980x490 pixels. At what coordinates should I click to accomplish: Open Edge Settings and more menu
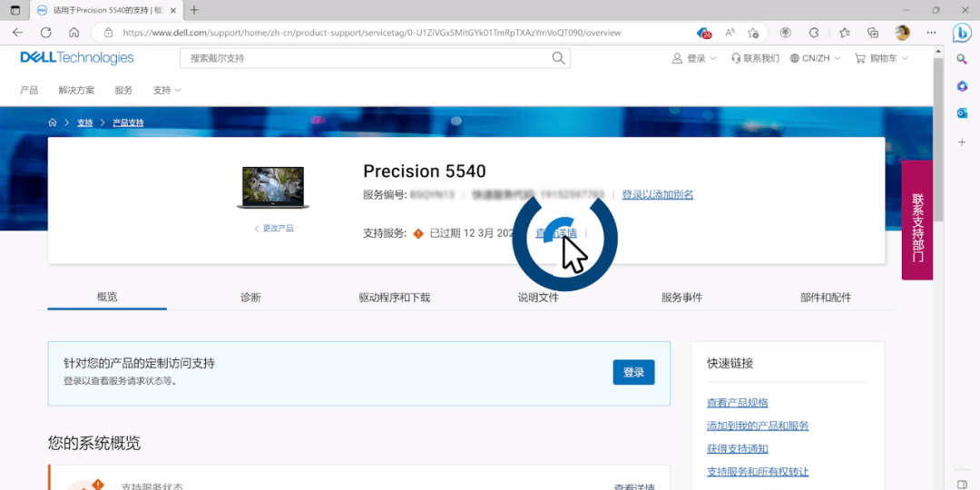click(x=931, y=33)
